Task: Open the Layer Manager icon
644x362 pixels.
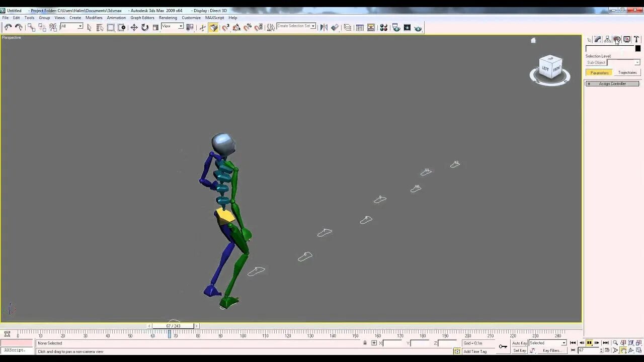Action: coord(348,28)
